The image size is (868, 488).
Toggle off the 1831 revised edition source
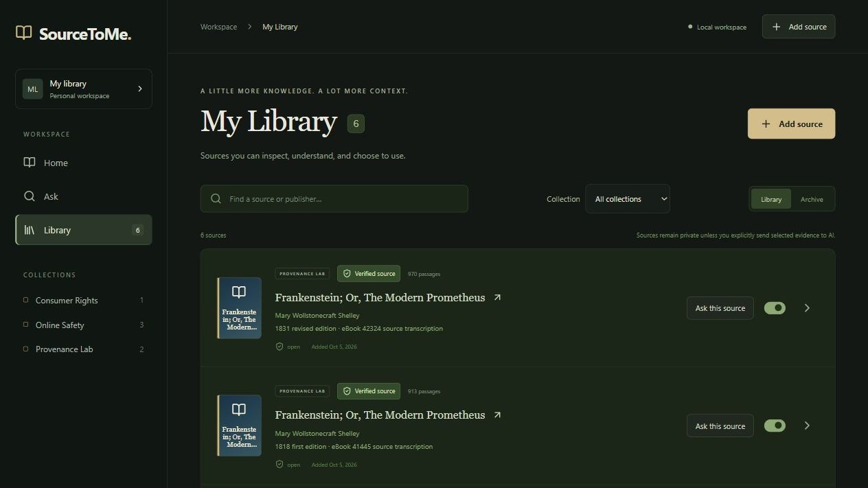pyautogui.click(x=775, y=308)
